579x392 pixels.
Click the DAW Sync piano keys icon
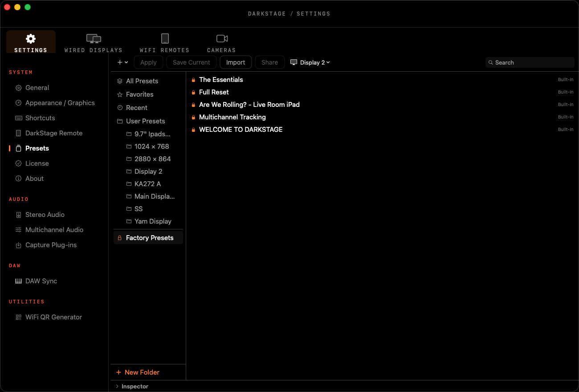click(18, 281)
